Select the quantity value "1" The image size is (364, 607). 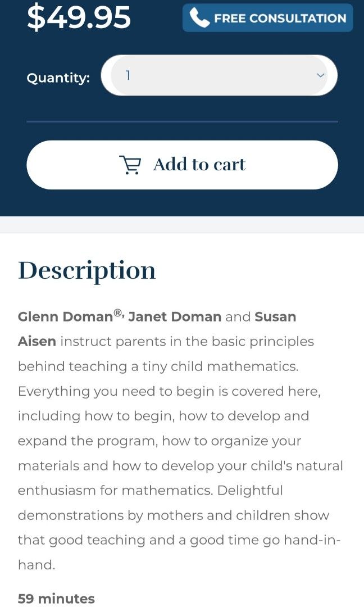click(x=128, y=75)
